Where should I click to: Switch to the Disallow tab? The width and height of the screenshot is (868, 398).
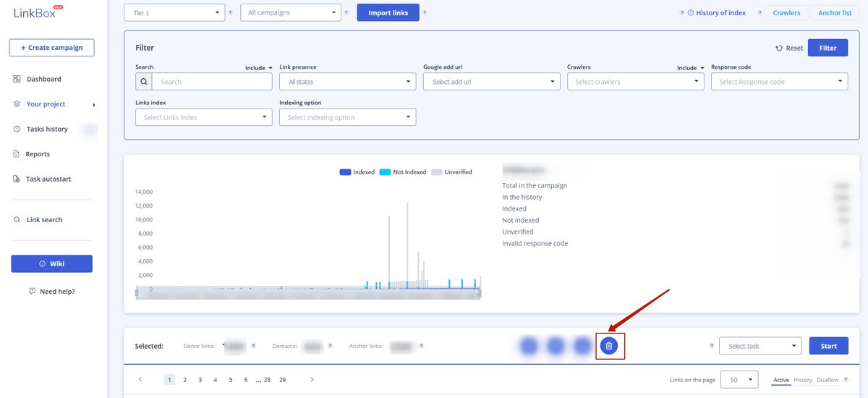click(x=827, y=380)
